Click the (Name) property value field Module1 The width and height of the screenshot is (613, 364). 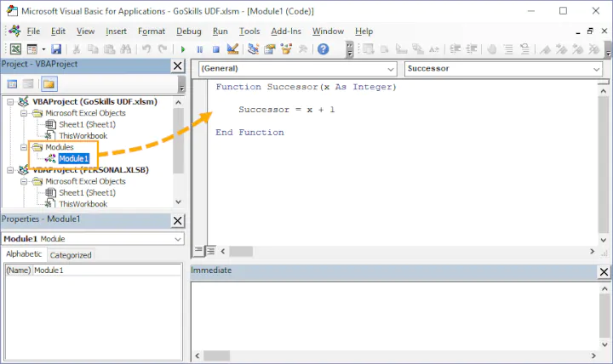(107, 270)
